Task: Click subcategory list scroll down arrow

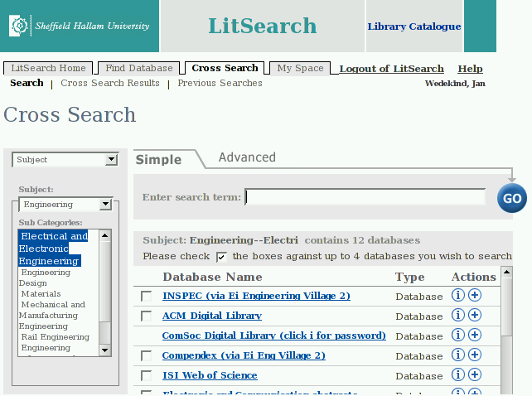Action: [x=105, y=350]
